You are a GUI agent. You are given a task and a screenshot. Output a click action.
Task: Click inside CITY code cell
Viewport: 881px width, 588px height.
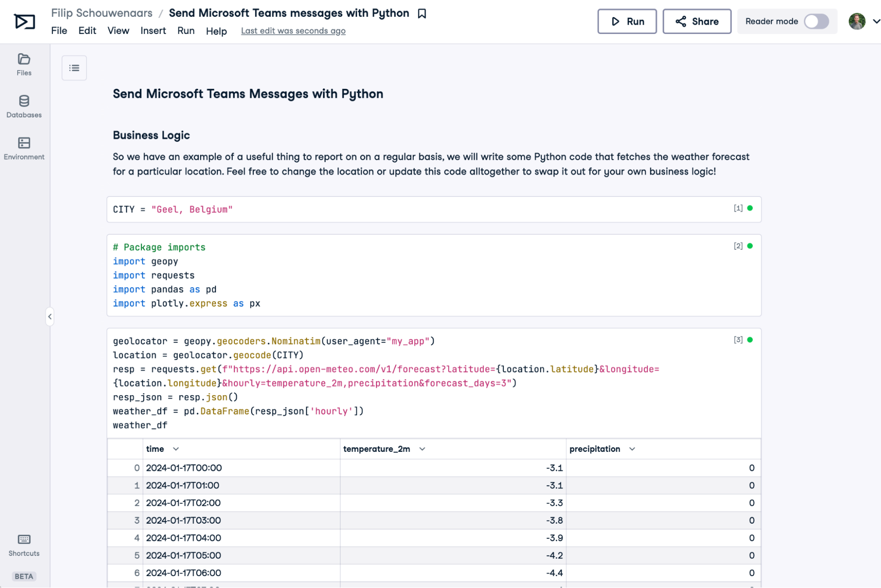point(434,209)
